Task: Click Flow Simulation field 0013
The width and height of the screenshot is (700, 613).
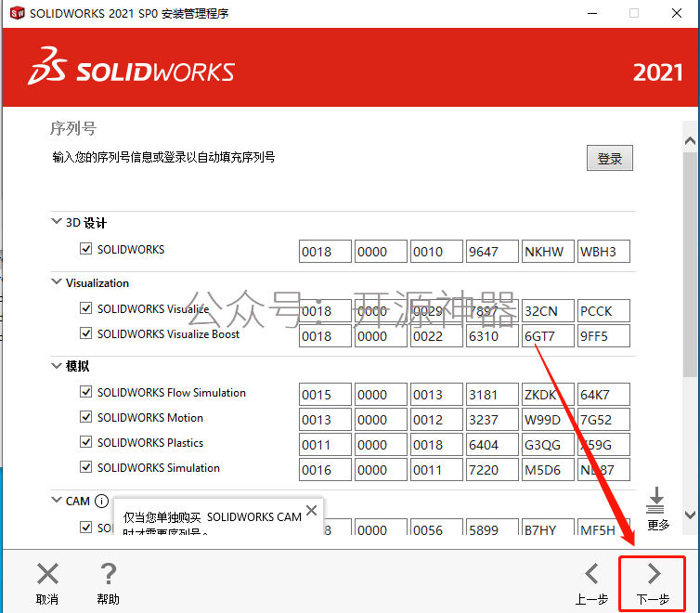Action: 436,394
